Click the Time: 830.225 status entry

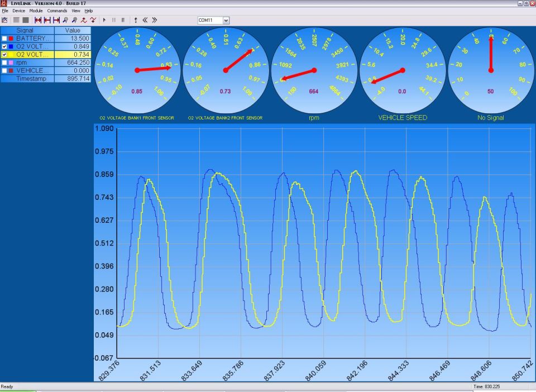[x=486, y=386]
